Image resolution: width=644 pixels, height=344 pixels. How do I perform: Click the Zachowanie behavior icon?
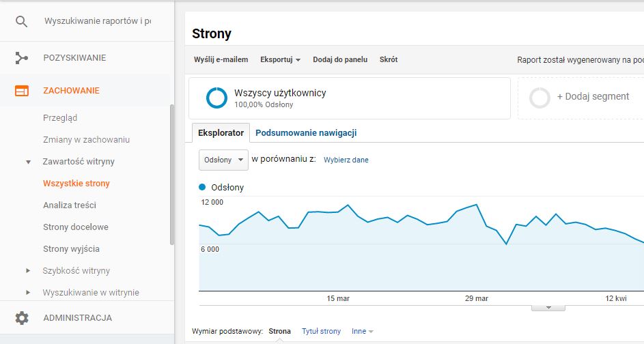coord(22,91)
